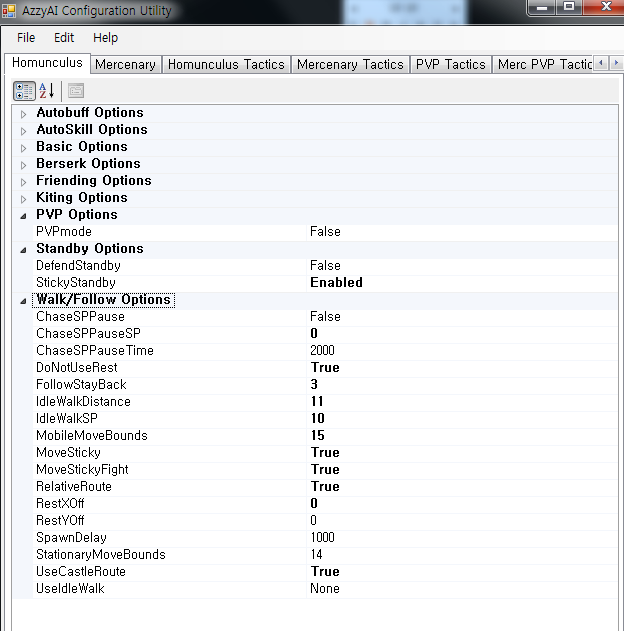This screenshot has height=631, width=624.
Task: Open the Help menu
Action: [x=105, y=38]
